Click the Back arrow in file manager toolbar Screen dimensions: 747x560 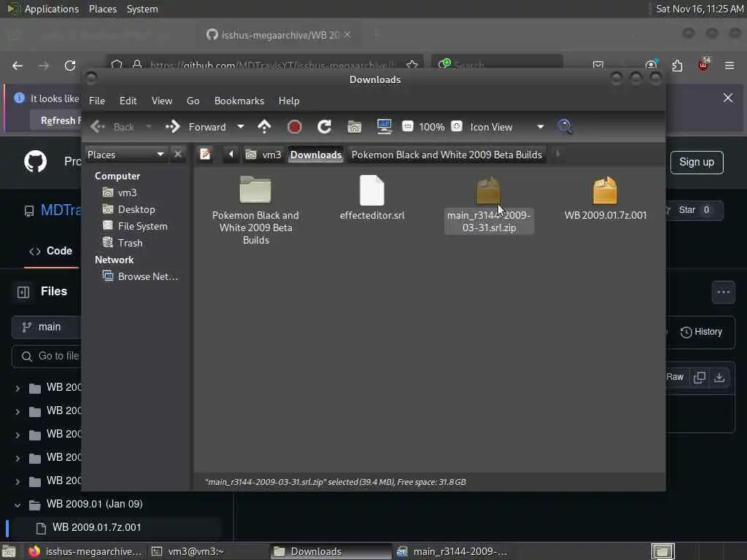pos(98,127)
